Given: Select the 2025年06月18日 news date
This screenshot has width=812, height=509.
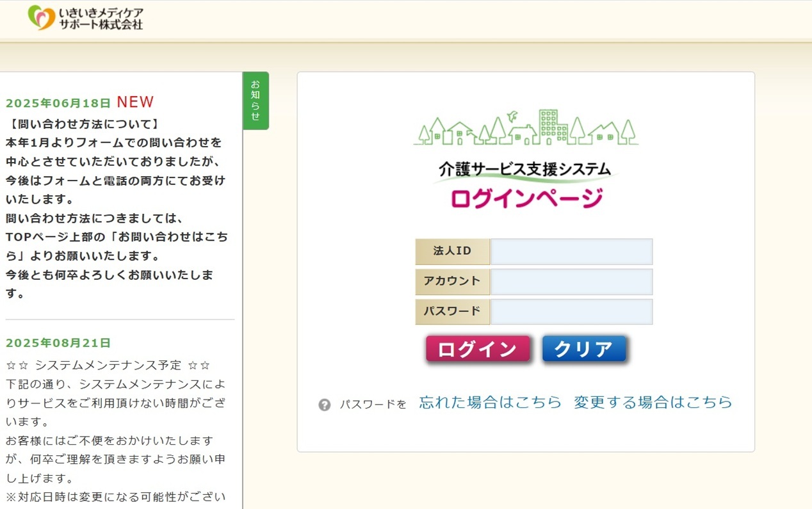Looking at the screenshot, I should tap(58, 103).
